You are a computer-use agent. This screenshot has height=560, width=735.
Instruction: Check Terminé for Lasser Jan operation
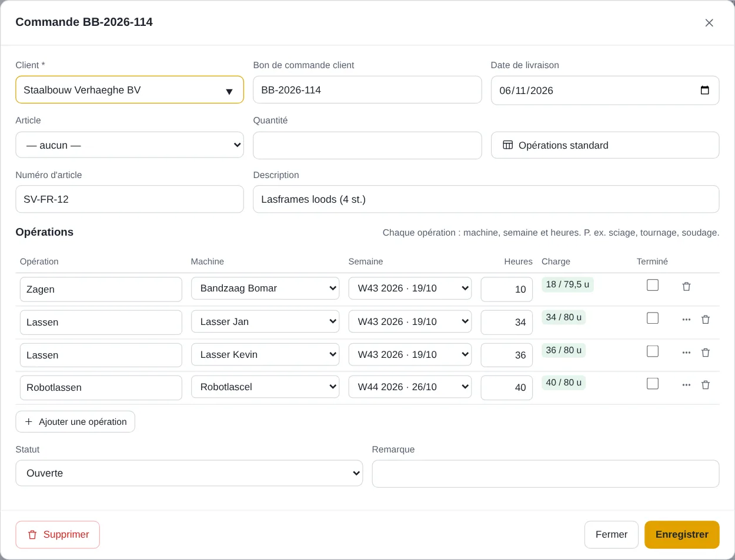653,318
